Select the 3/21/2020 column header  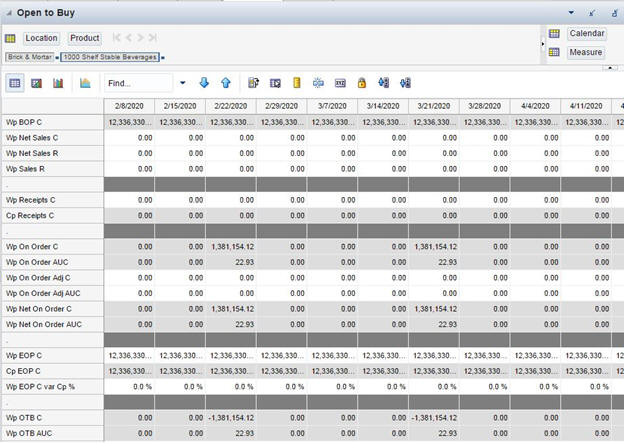(434, 106)
